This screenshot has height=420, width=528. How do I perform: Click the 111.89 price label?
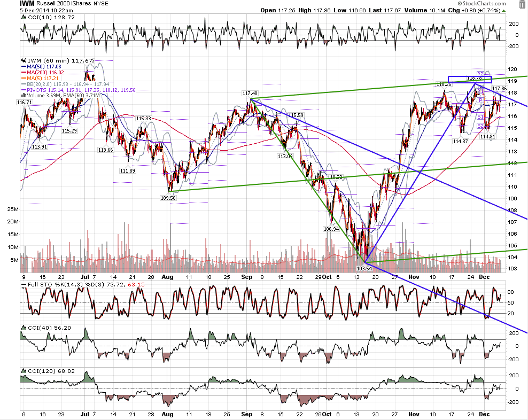tap(127, 171)
